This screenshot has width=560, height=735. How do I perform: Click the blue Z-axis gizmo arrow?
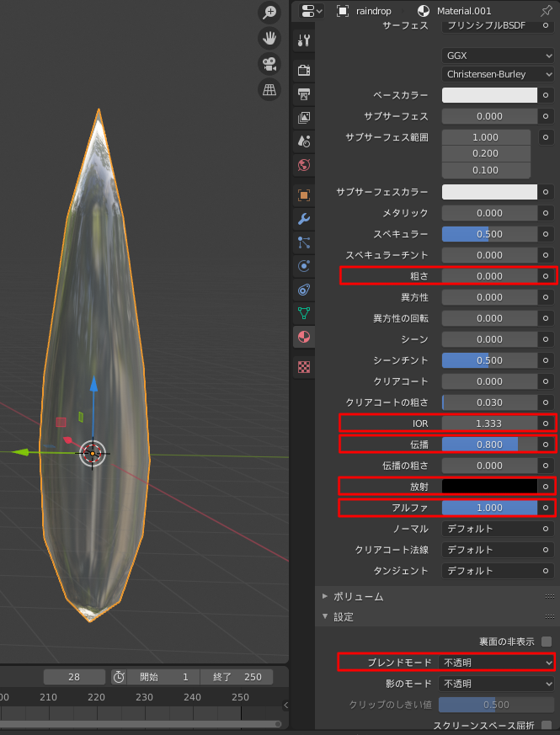pos(93,383)
